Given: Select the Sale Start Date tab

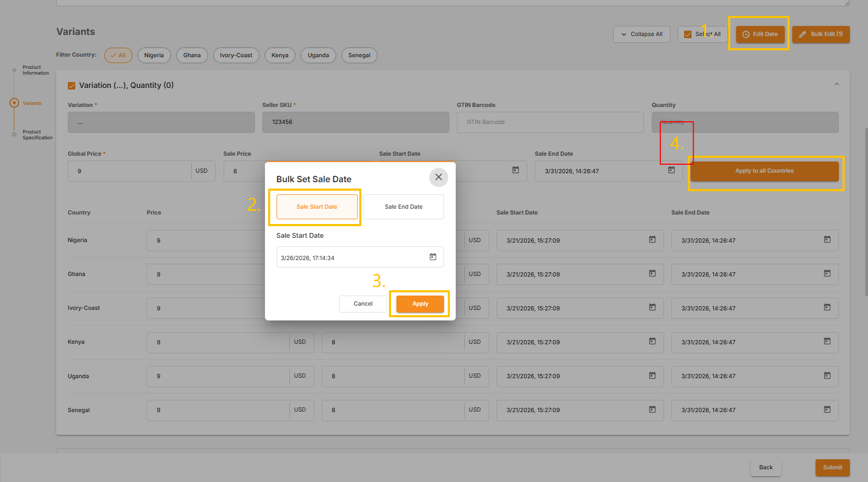Looking at the screenshot, I should click(317, 207).
